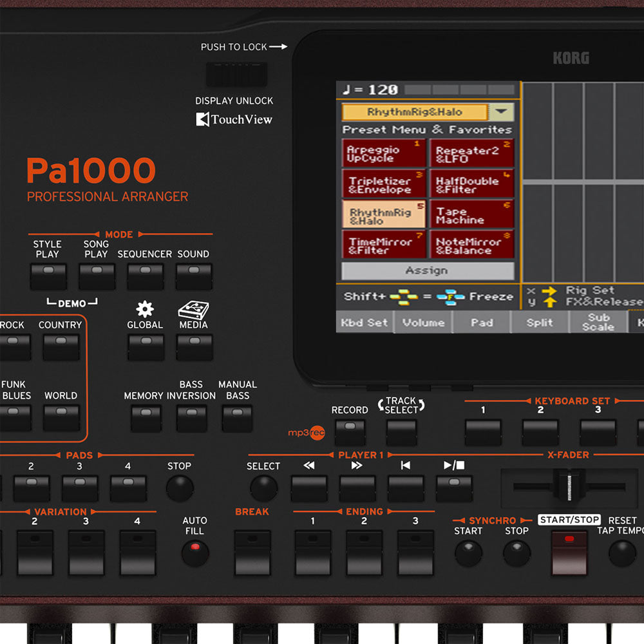Enable SYNCHRO START
Image resolution: width=644 pixels, height=644 pixels.
(468, 553)
